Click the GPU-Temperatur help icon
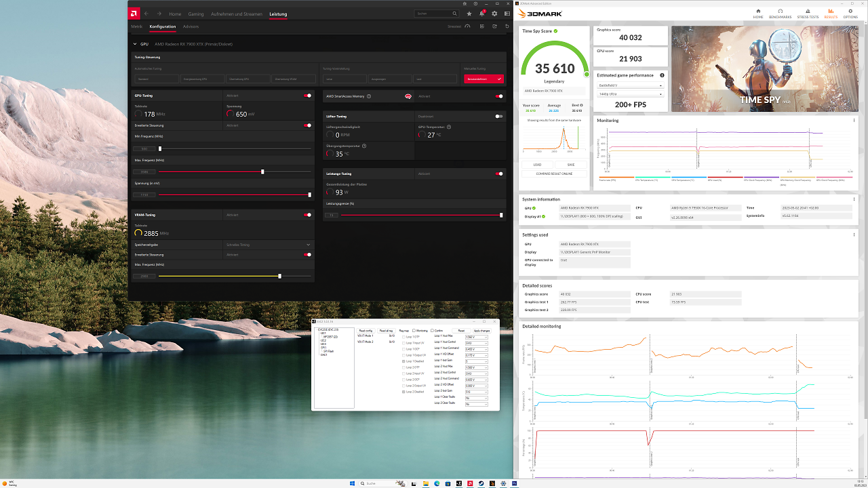The height and width of the screenshot is (488, 868). (x=449, y=127)
